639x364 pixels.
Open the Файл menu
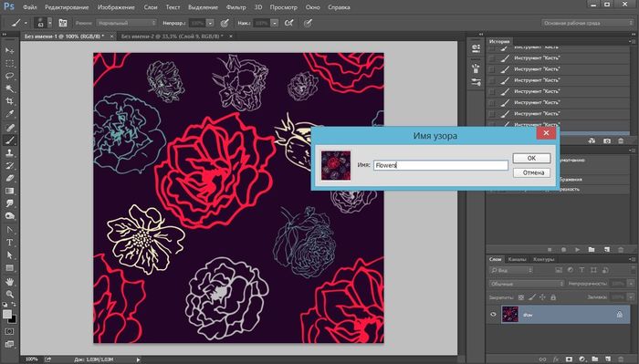pyautogui.click(x=30, y=7)
